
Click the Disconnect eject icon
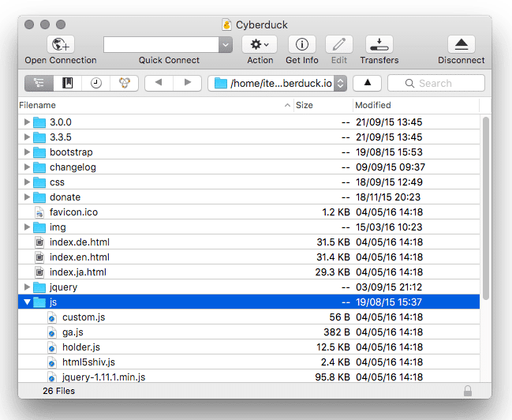[x=462, y=44]
